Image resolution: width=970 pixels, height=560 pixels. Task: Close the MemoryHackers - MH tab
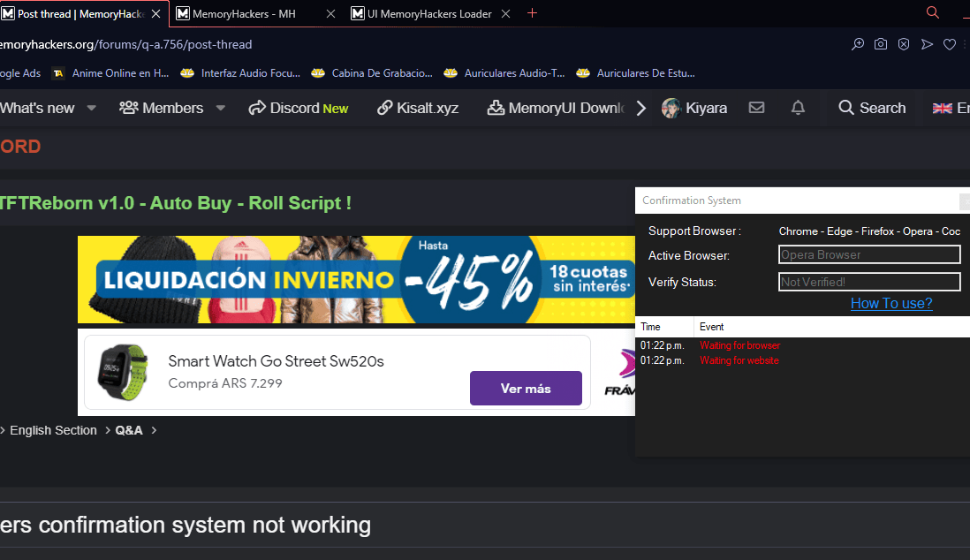click(x=331, y=13)
